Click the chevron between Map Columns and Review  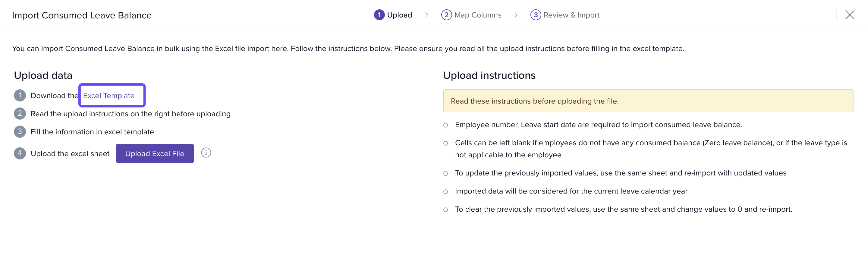pos(516,15)
